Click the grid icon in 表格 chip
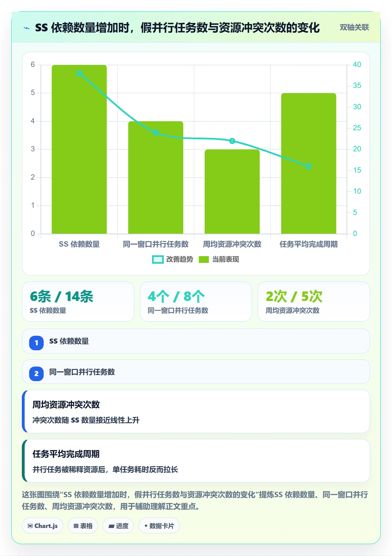 point(76,526)
